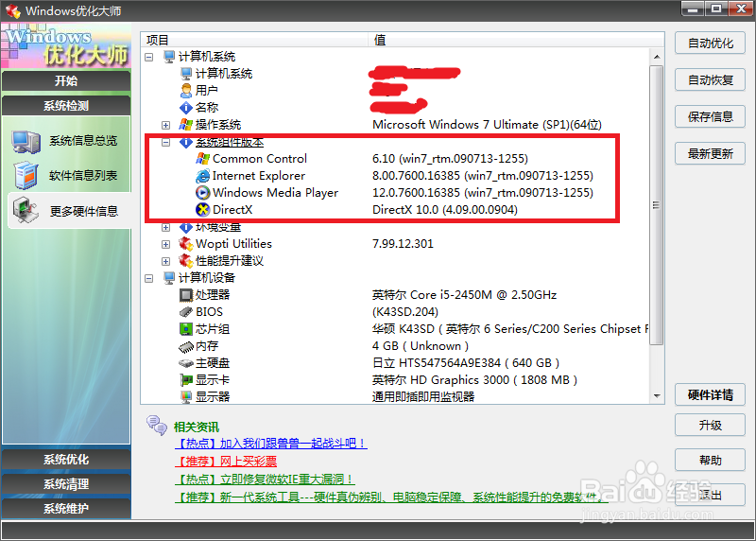This screenshot has width=756, height=541.
Task: Click the scroll down arrow of the list
Action: point(657,396)
